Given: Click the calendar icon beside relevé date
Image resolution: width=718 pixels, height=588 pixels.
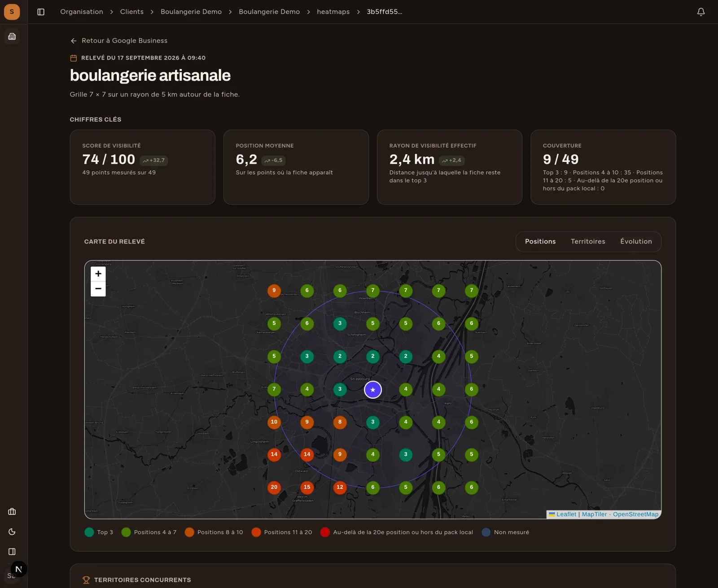Looking at the screenshot, I should (74, 58).
